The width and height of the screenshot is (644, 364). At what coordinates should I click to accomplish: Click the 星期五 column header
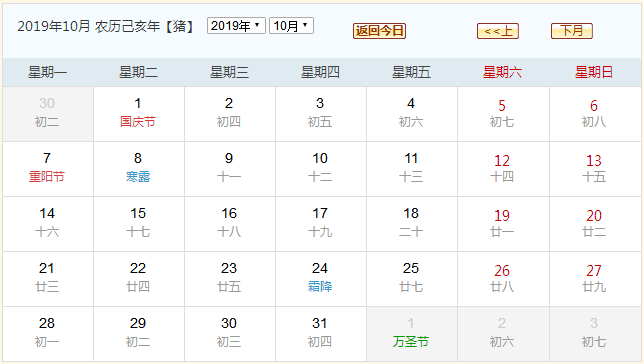pos(412,72)
